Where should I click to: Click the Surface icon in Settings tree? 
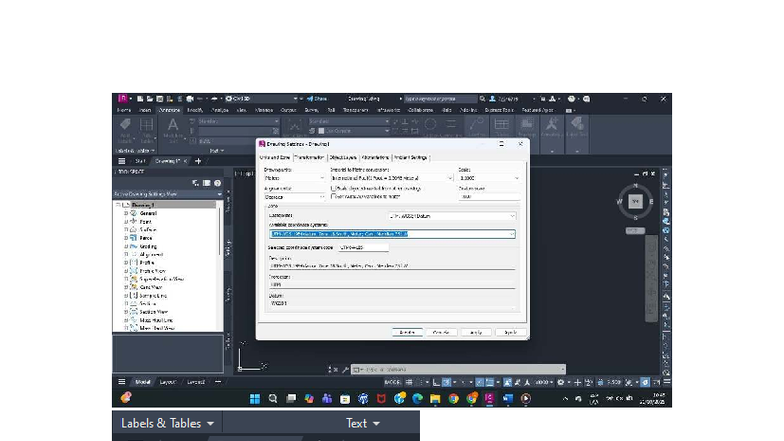tap(132, 229)
